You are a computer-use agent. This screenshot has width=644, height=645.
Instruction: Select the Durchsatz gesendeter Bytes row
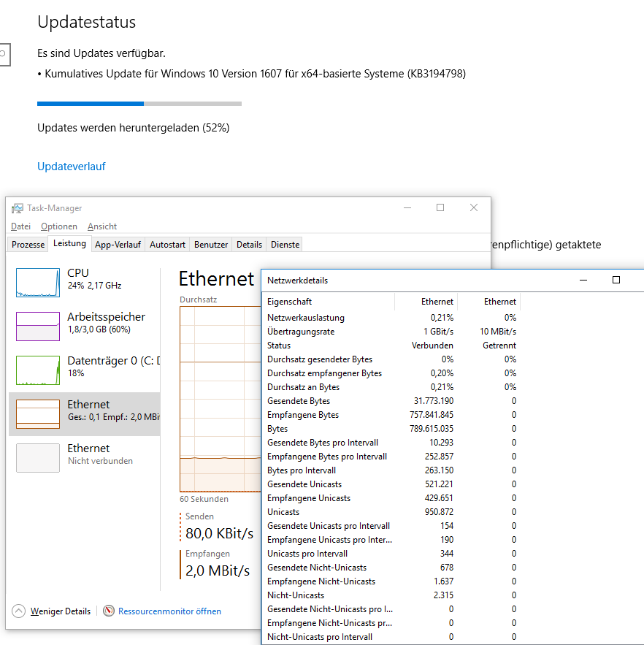pyautogui.click(x=391, y=359)
